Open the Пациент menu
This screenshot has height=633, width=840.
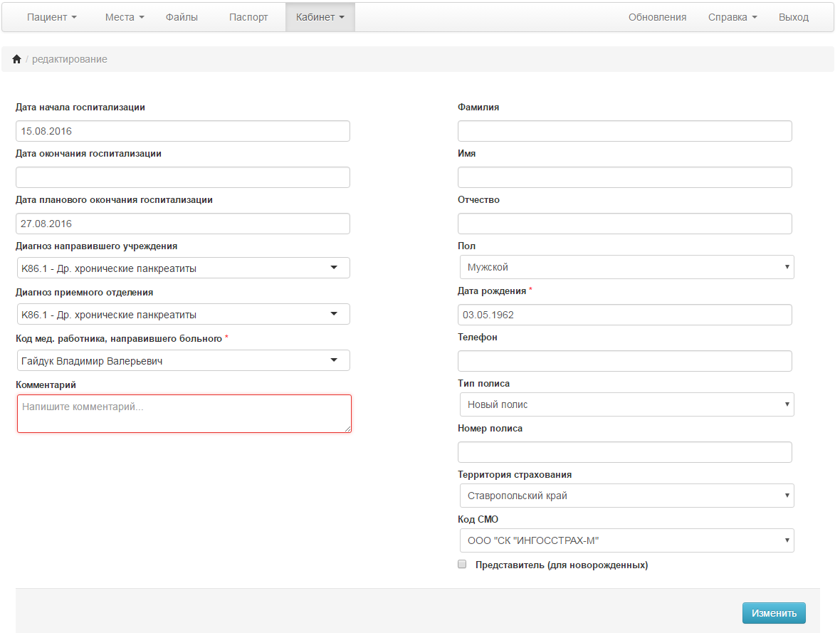click(x=51, y=17)
